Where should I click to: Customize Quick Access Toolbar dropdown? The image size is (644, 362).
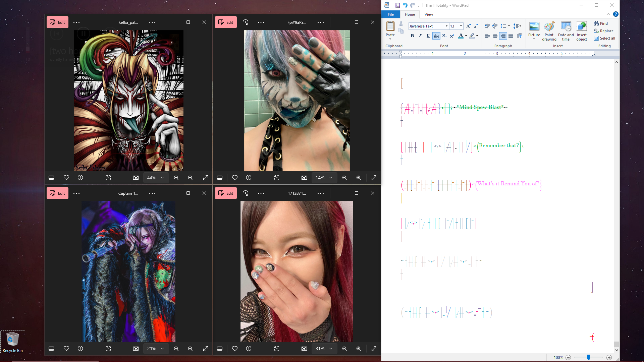(x=419, y=6)
